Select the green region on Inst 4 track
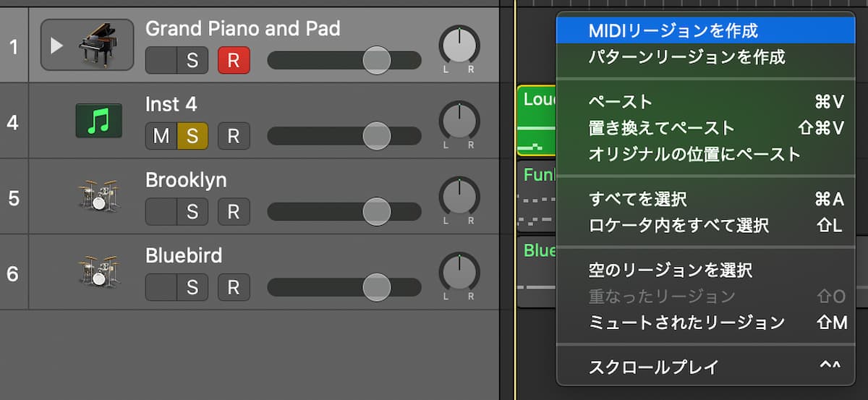868x400 pixels. (x=536, y=120)
